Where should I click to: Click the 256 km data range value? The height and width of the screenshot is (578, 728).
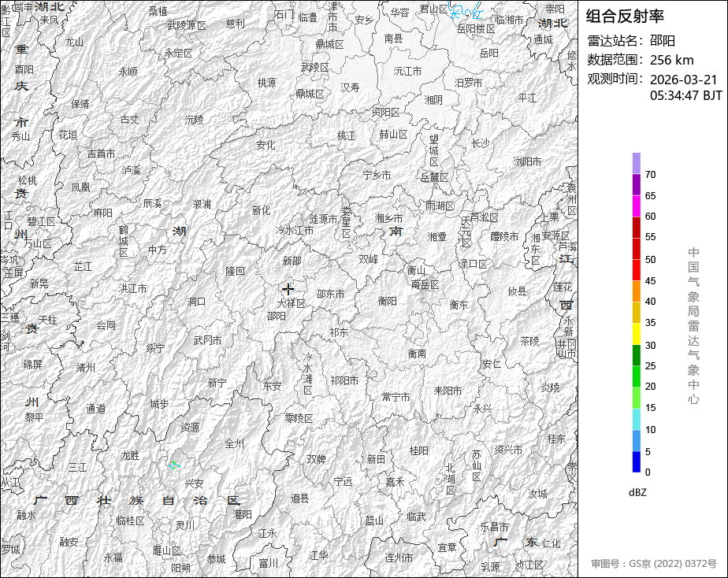pos(672,60)
